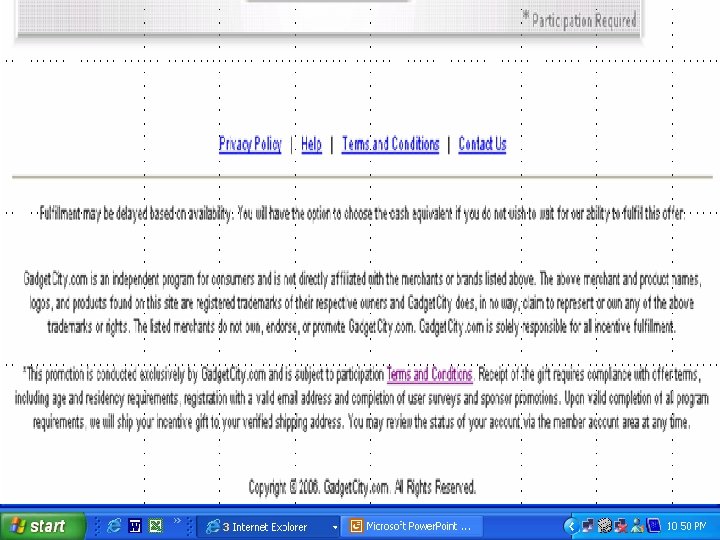Expand the Quick Launch overflow chevron

point(177,521)
